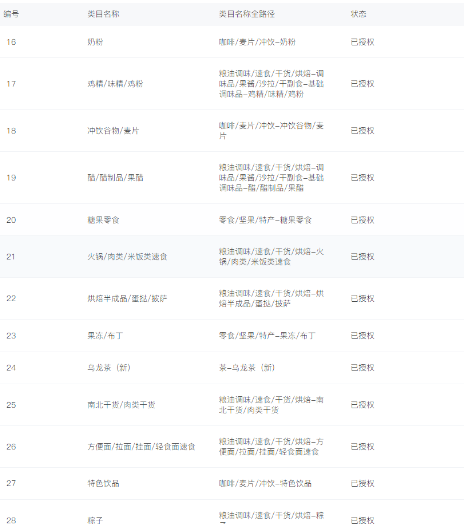Click 乌龙茶（新）category name
The width and height of the screenshot is (464, 524).
tap(109, 368)
